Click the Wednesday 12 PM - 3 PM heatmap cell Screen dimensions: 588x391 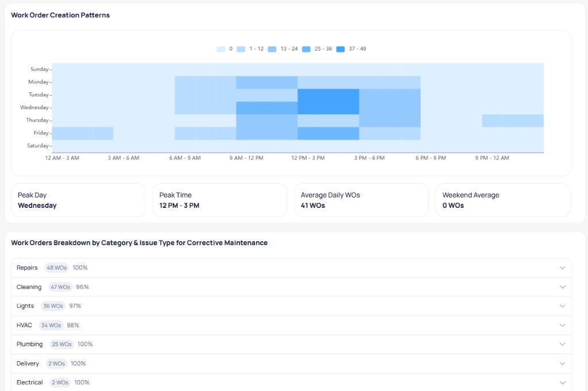pyautogui.click(x=328, y=107)
